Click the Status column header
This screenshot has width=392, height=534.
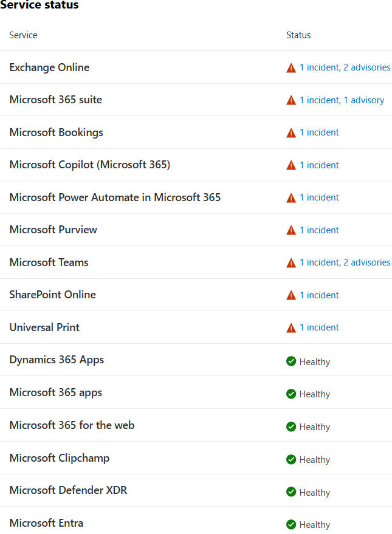tap(298, 35)
